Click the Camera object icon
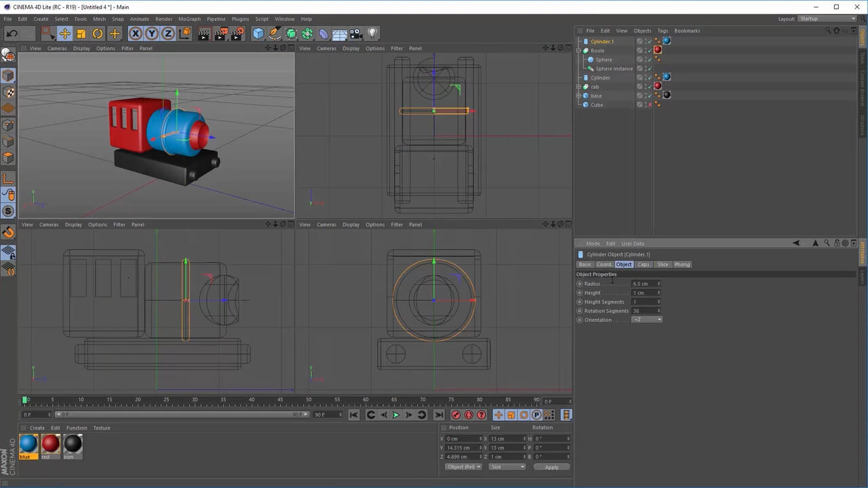This screenshot has width=868, height=488. 356,33
